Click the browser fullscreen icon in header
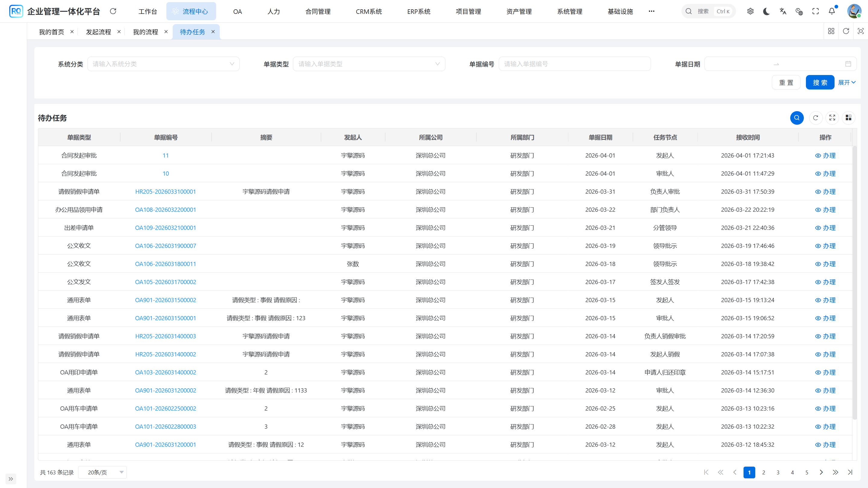The width and height of the screenshot is (868, 488). pyautogui.click(x=816, y=11)
